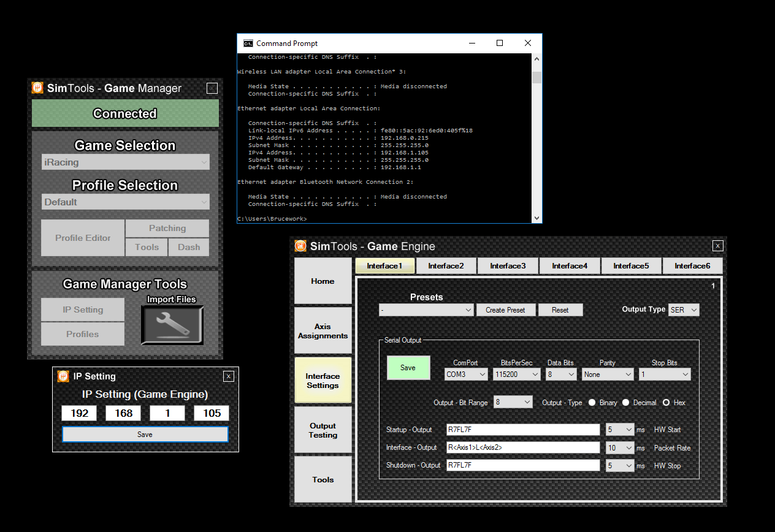Close the Command Prompt window

528,43
